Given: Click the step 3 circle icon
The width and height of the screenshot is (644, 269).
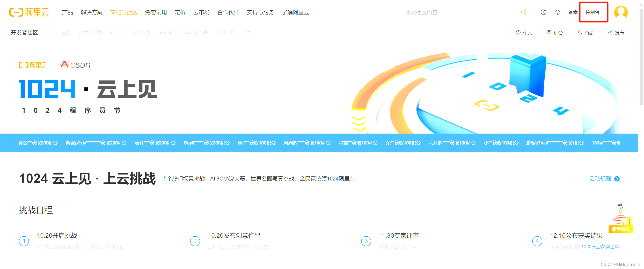Looking at the screenshot, I should 366,241.
